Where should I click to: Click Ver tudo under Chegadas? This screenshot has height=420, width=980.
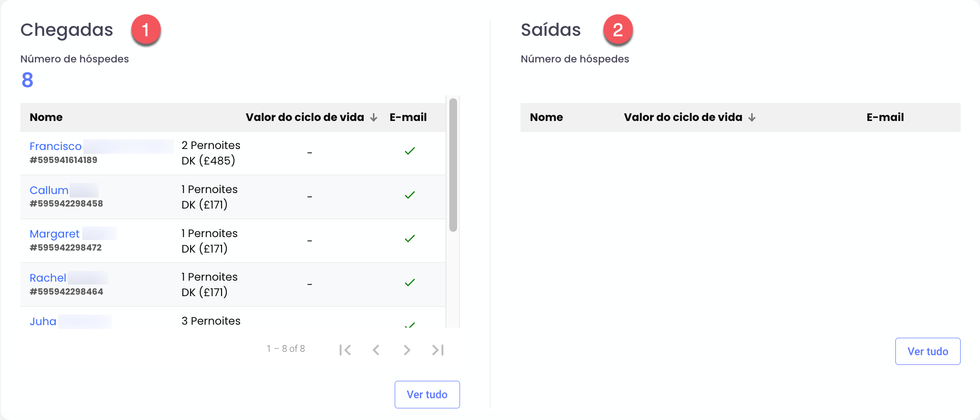point(427,394)
